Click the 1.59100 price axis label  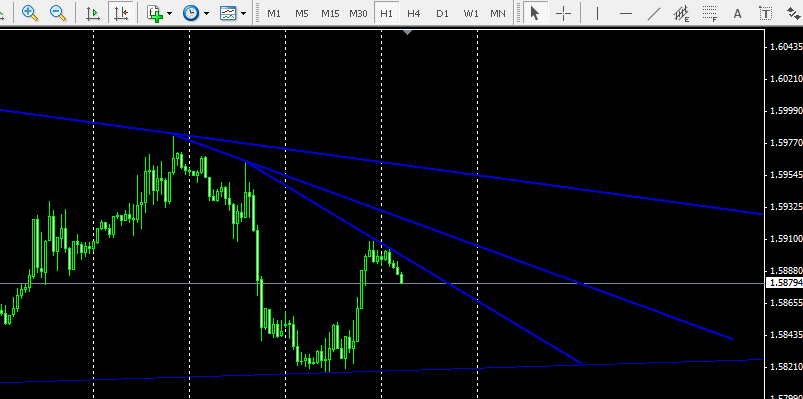click(x=786, y=238)
